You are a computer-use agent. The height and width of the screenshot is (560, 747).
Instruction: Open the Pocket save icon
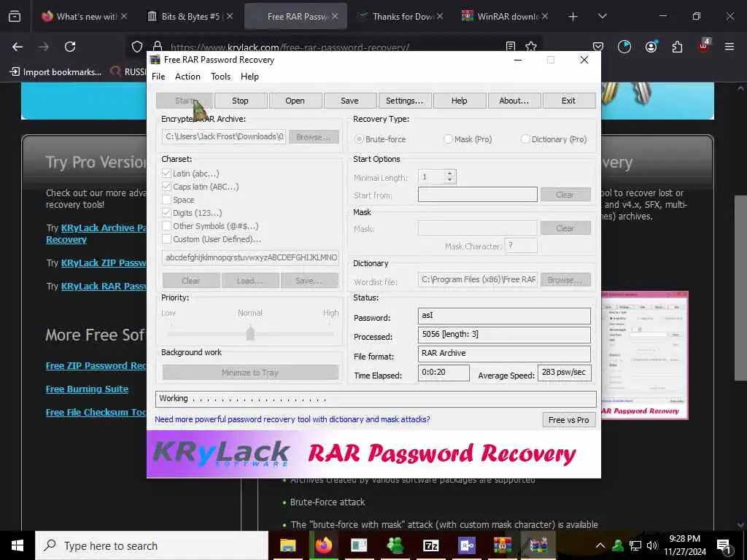[598, 47]
